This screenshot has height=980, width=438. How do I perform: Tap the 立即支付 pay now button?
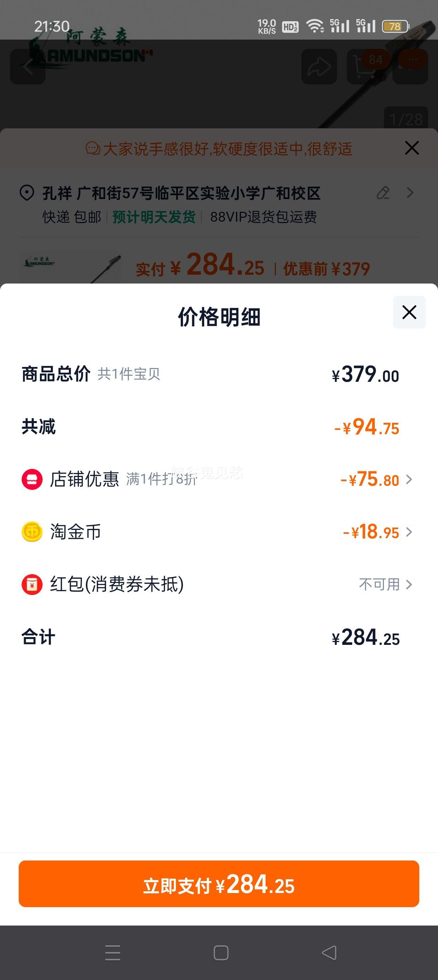pyautogui.click(x=219, y=884)
